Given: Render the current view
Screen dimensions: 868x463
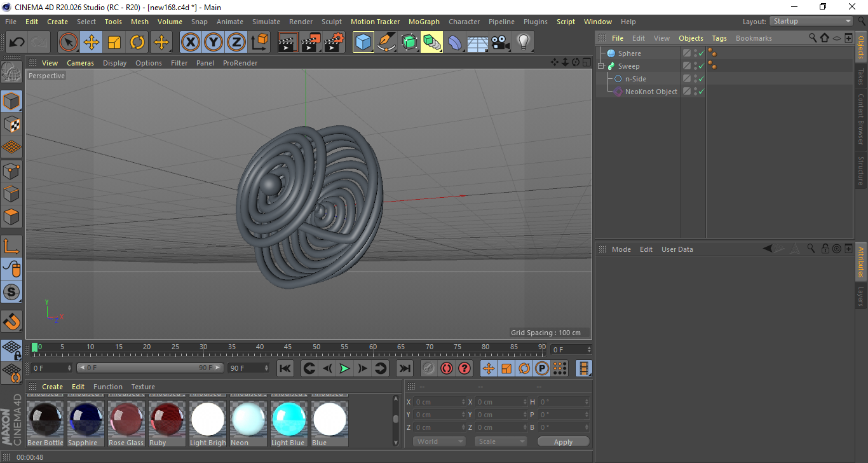Looking at the screenshot, I should click(x=288, y=43).
